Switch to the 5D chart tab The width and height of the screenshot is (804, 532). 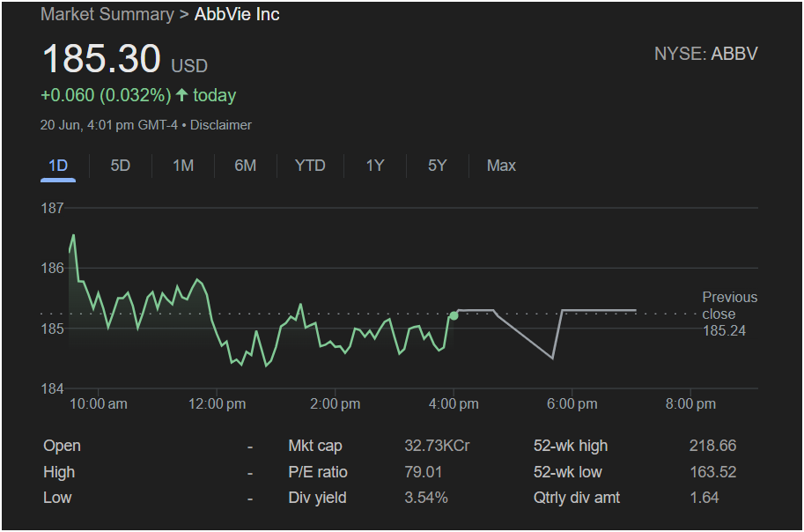[x=121, y=166]
